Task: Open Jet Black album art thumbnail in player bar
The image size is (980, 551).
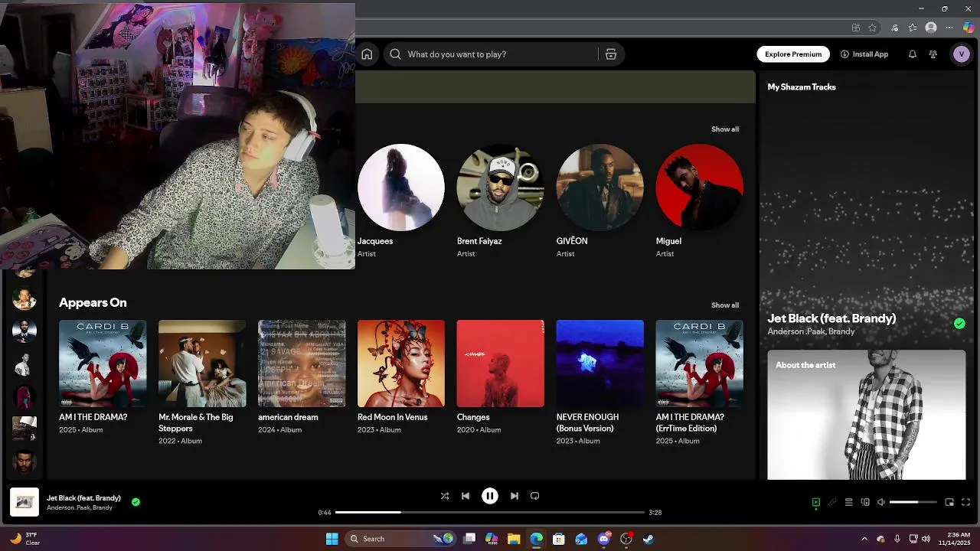Action: tap(24, 502)
